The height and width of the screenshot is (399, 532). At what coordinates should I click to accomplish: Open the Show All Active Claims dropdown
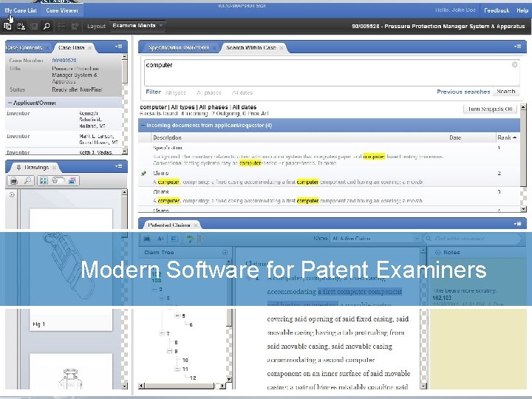click(375, 239)
